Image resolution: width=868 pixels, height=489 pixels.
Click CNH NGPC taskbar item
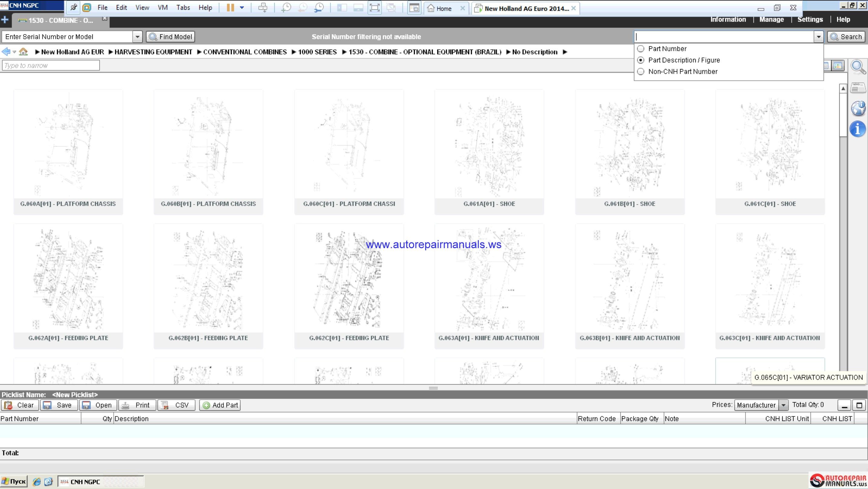101,481
